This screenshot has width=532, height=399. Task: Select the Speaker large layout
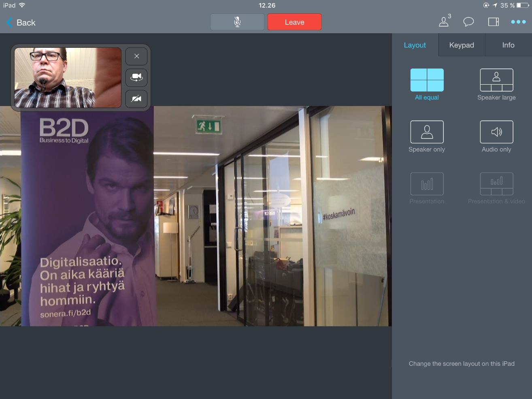pos(496,80)
